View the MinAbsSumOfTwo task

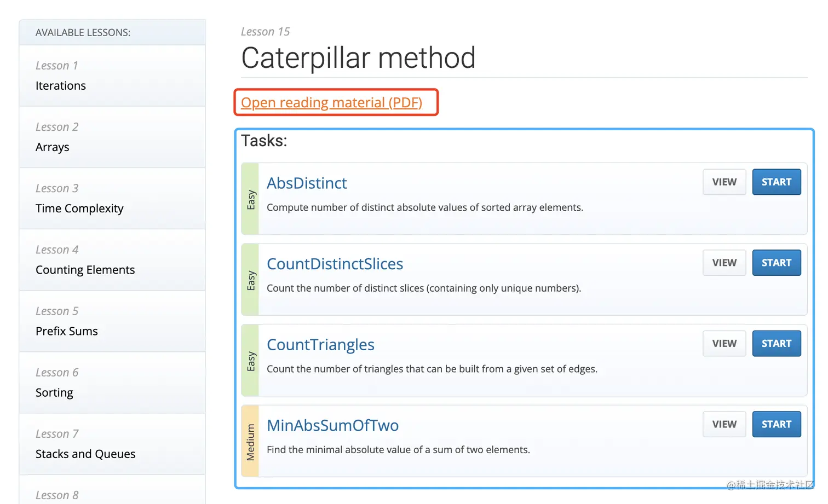(724, 424)
